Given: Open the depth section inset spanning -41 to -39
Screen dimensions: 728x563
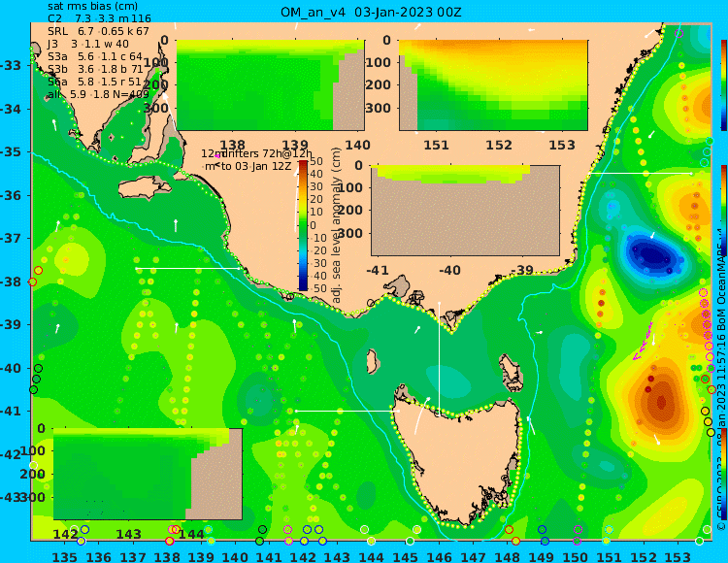Looking at the screenshot, I should click(x=465, y=211).
